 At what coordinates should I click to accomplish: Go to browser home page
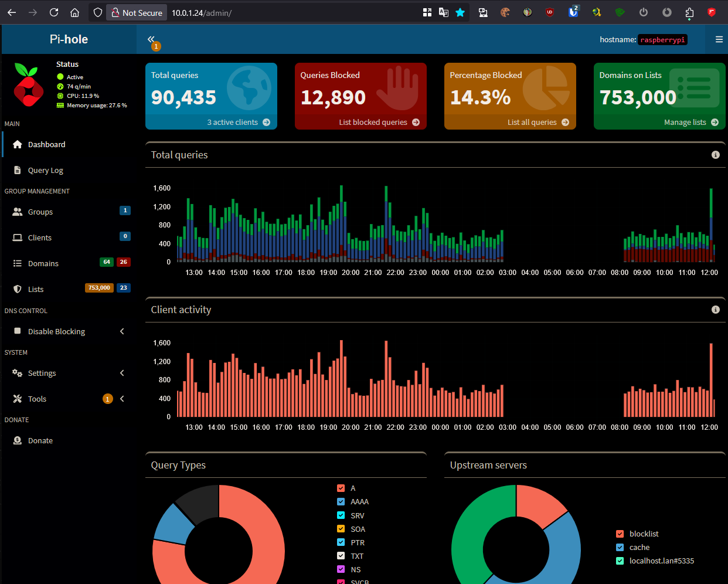(x=74, y=12)
